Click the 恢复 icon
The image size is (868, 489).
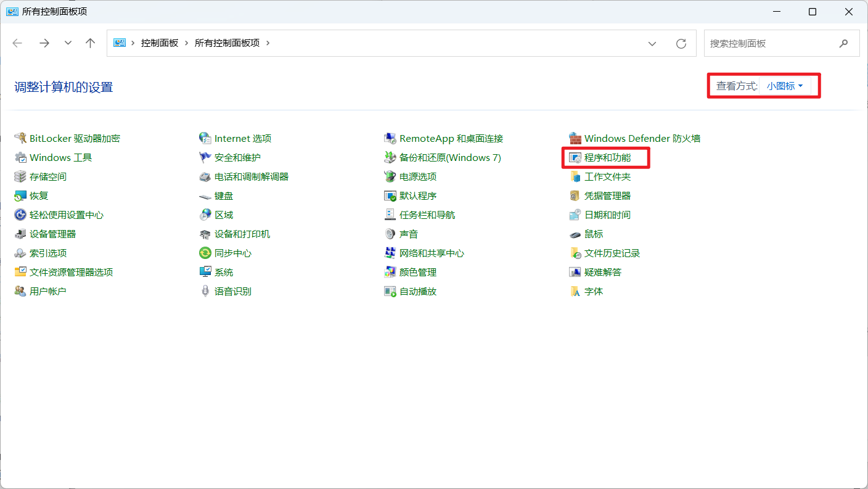point(20,195)
